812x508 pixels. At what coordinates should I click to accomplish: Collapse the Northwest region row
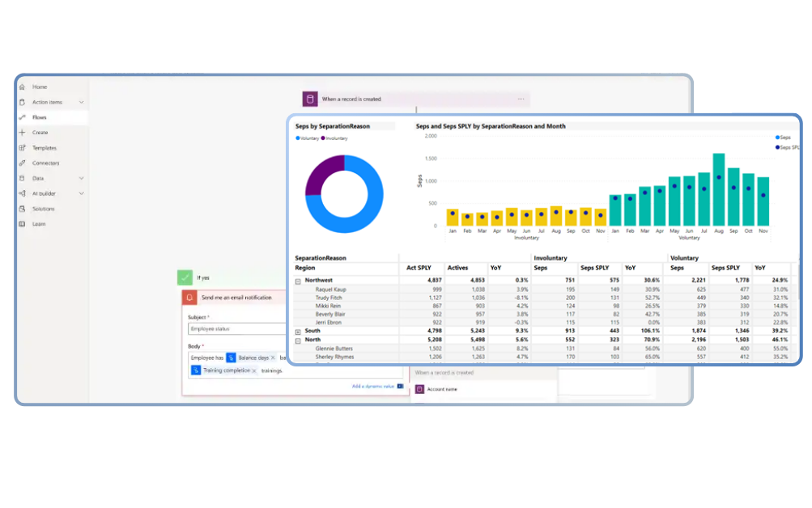[298, 281]
